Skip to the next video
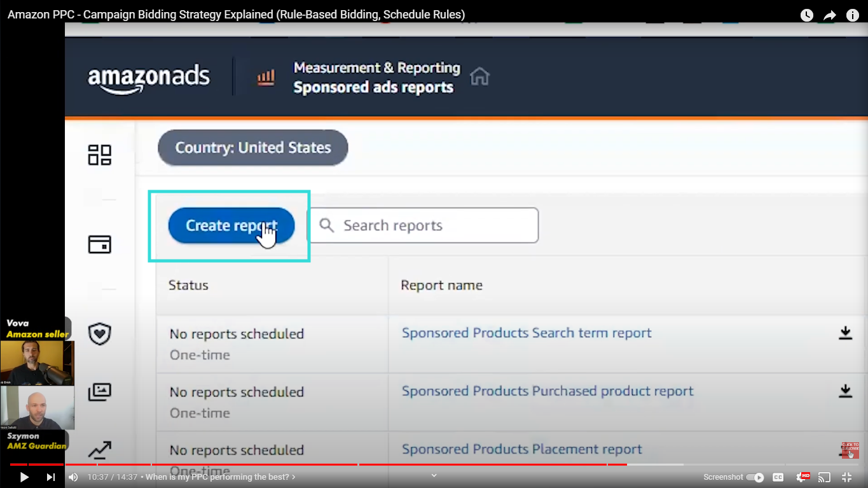 pyautogui.click(x=51, y=477)
